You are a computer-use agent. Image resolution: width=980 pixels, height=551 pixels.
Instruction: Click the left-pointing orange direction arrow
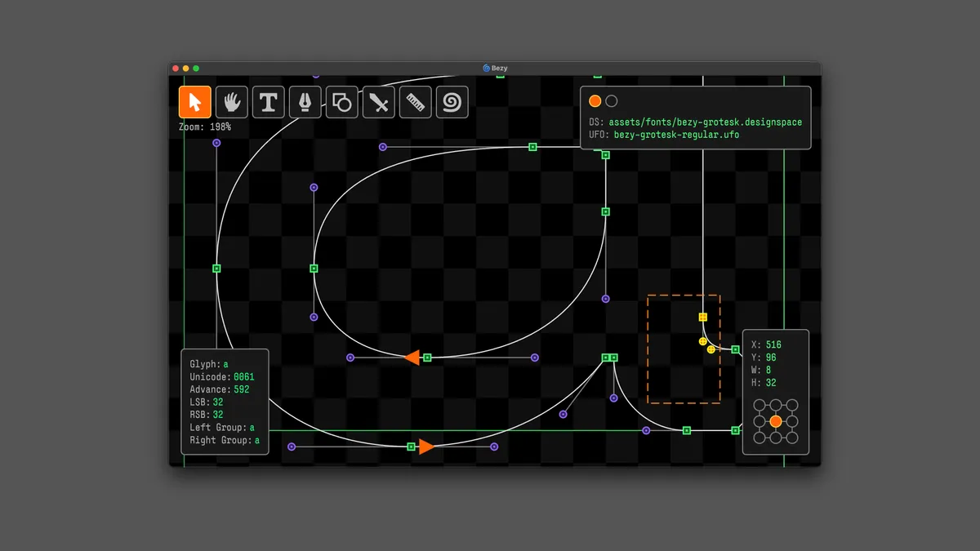click(412, 358)
